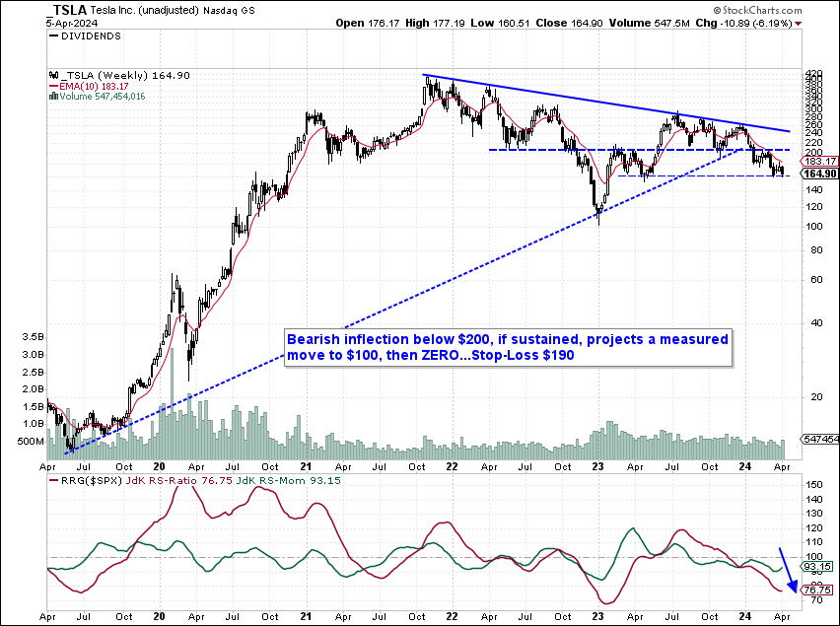Click the 500M volume axis label

coord(31,442)
